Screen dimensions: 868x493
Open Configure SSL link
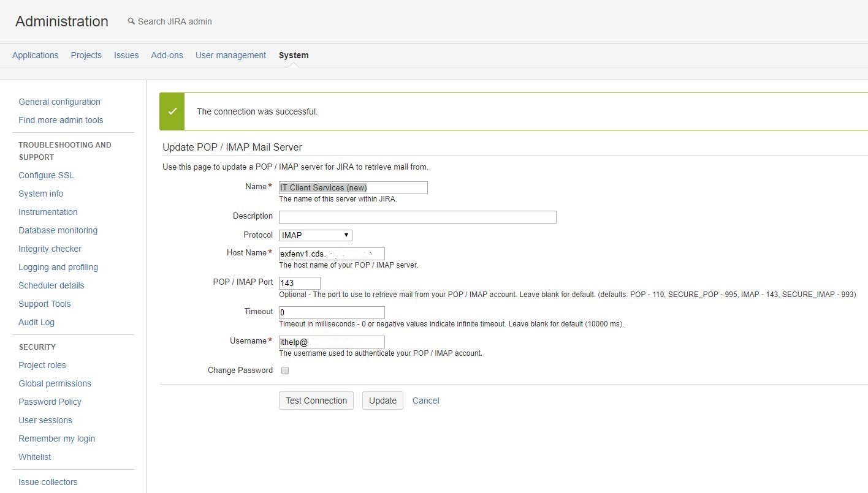click(46, 175)
